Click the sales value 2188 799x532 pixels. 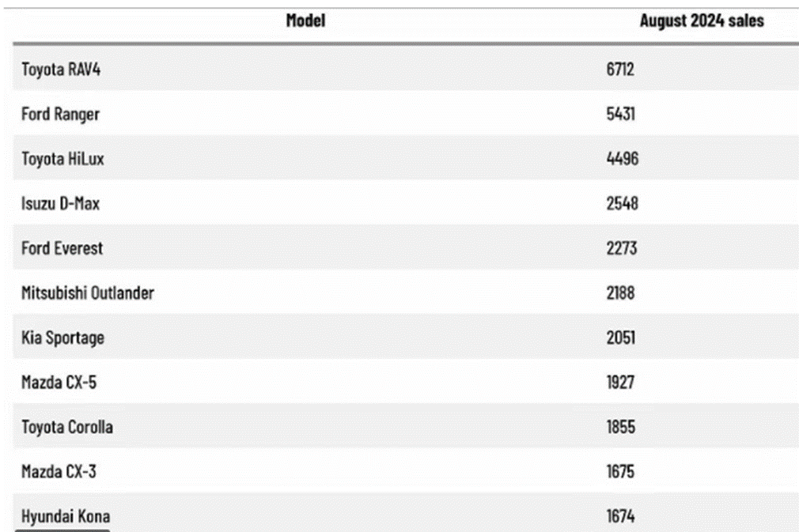621,293
